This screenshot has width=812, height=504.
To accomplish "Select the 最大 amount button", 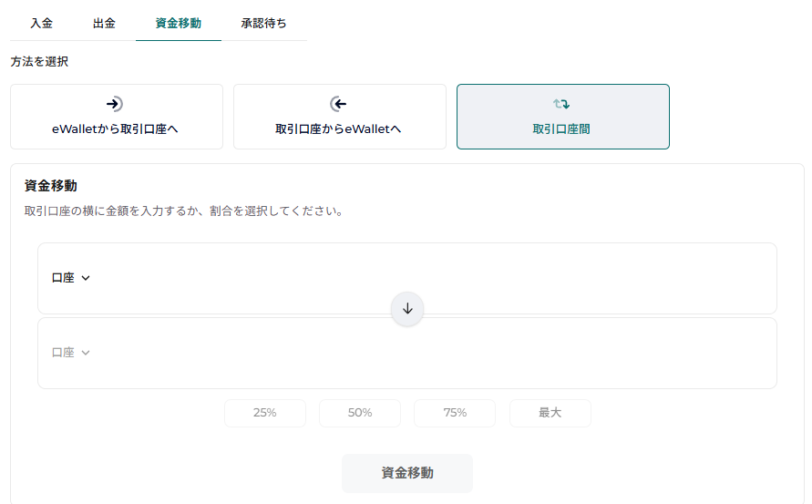I will [x=550, y=413].
